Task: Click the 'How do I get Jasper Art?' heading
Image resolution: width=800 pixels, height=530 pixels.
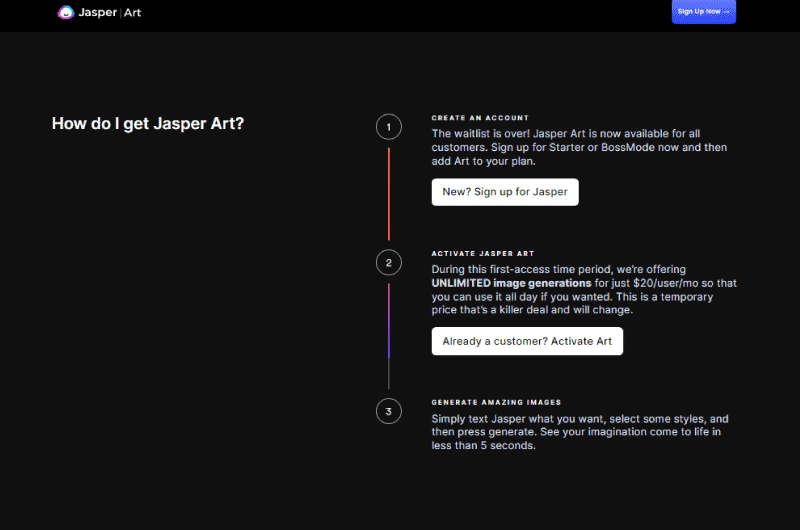Action: 148,123
